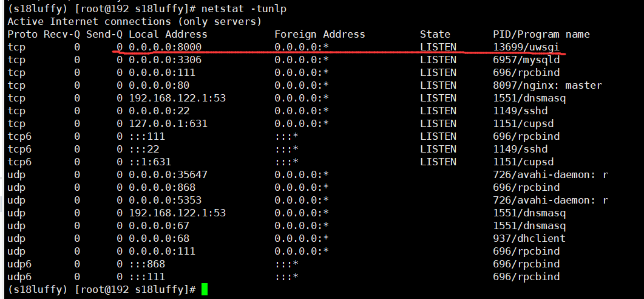644x299 pixels.
Task: Select local address 0.0.0.0:22
Action: tap(159, 111)
